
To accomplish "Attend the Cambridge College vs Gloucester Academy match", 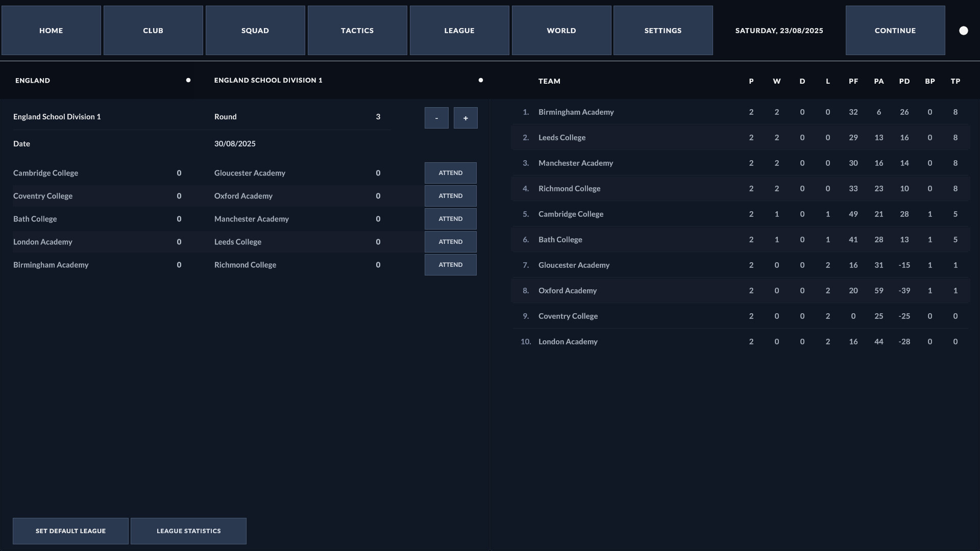I will 451,173.
